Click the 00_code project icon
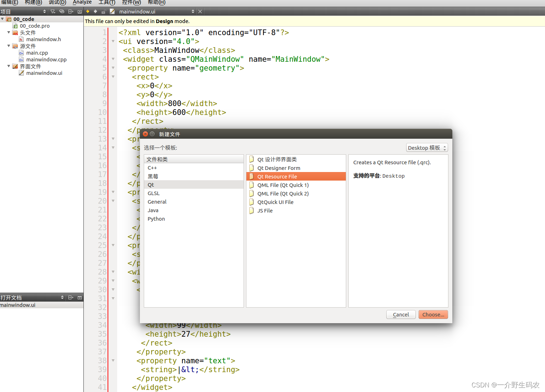The image size is (545, 392). click(9, 19)
